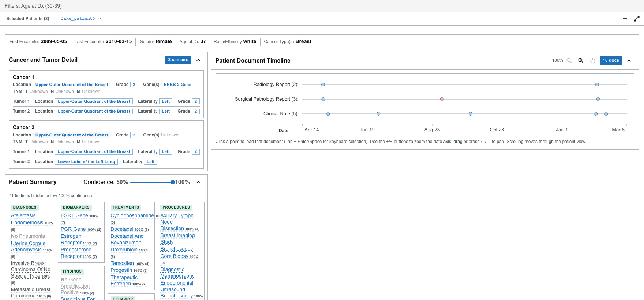The height and width of the screenshot is (300, 644).
Task: Open the Endometriosis diagnosis finding
Action: (27, 223)
